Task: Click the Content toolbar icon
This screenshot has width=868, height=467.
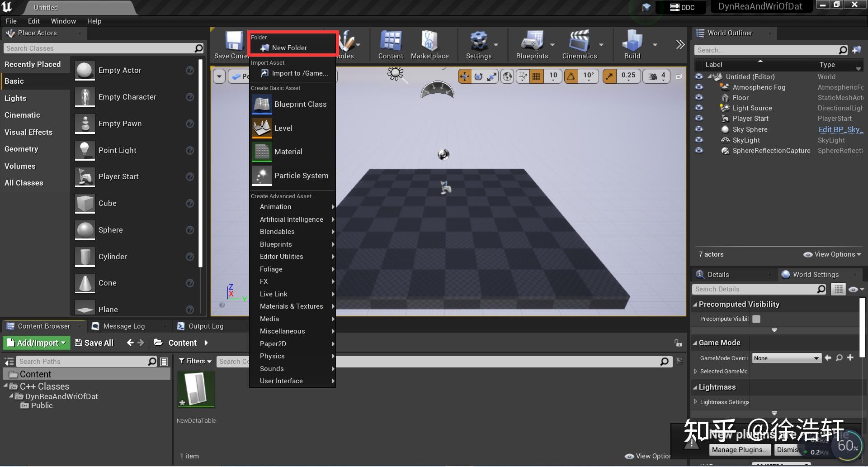Action: click(x=390, y=45)
